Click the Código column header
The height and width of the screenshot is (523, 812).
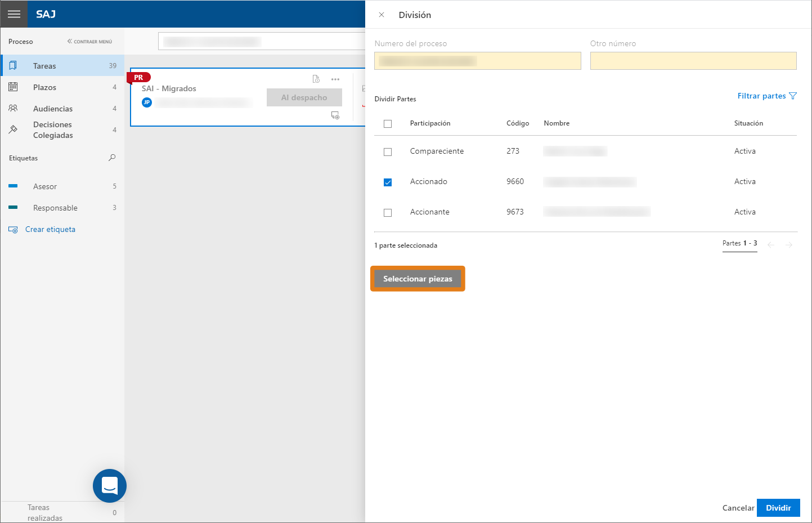[x=518, y=123]
